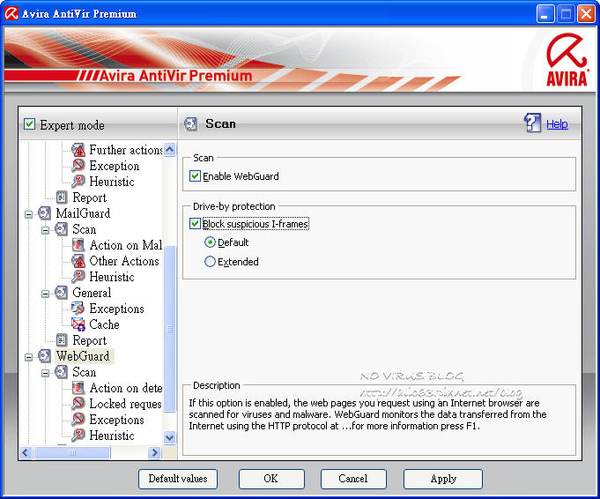
Task: Click the General gear icon
Action: (61, 292)
